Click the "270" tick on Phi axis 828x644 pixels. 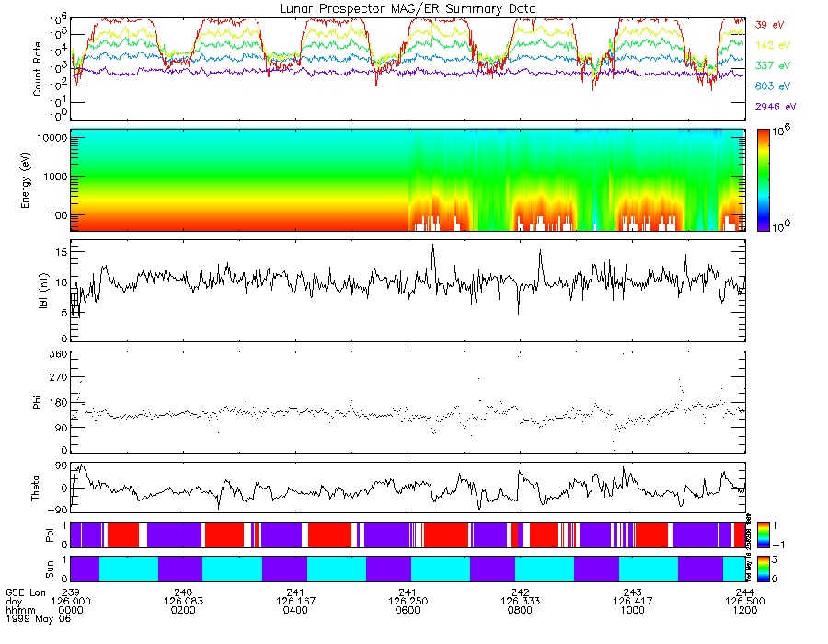[59, 377]
